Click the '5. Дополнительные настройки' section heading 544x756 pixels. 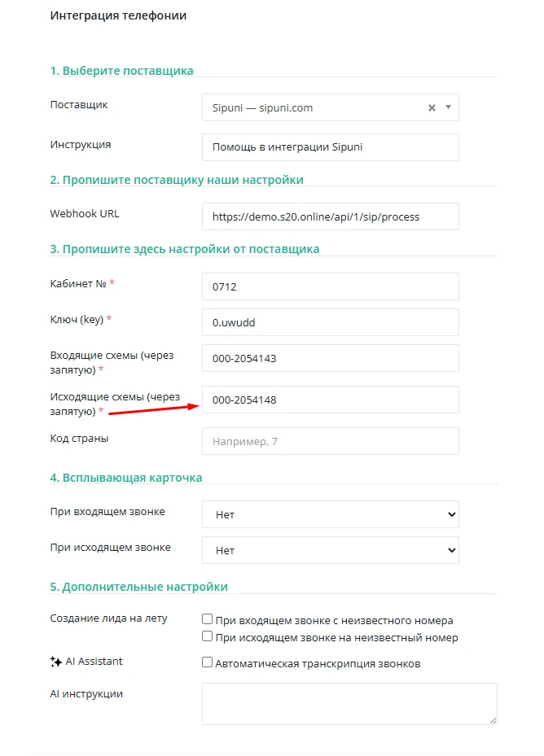click(x=139, y=587)
